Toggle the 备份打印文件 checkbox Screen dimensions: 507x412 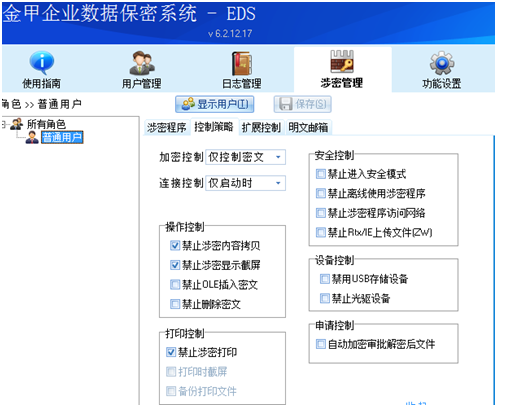point(171,391)
